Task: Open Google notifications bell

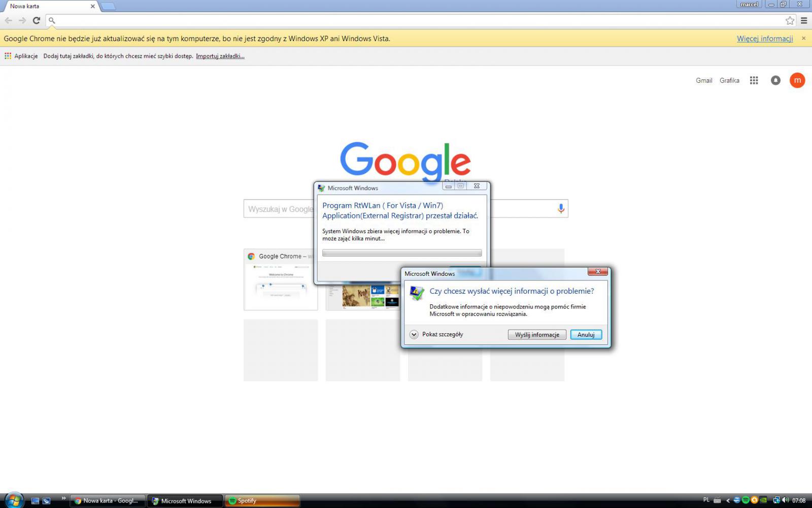Action: [x=775, y=80]
